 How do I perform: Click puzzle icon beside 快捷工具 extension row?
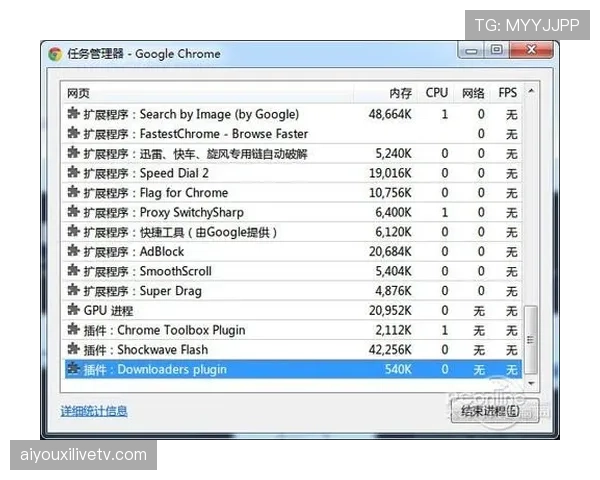pyautogui.click(x=73, y=231)
